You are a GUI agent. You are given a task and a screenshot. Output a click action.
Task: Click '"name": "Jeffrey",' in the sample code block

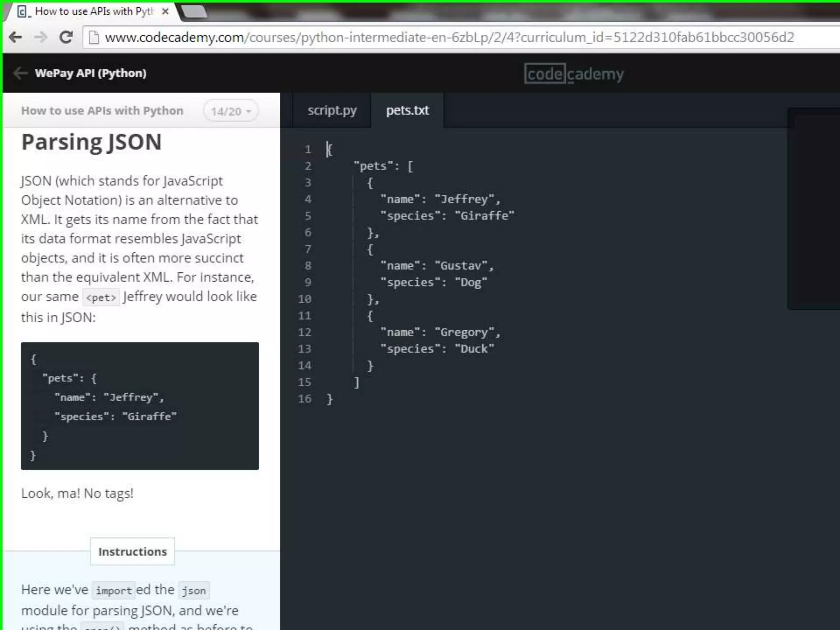click(x=109, y=397)
